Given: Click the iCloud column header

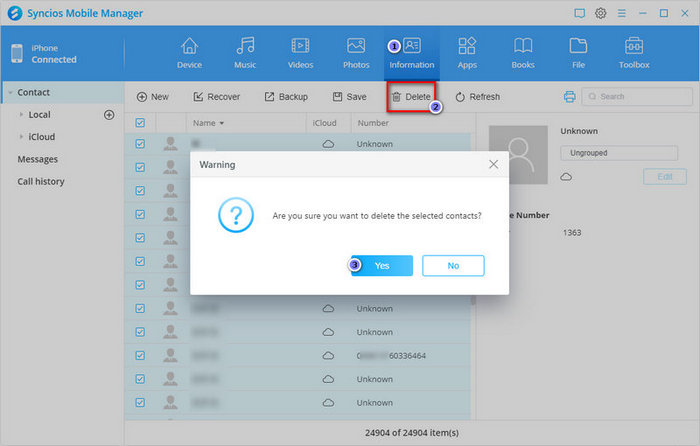Looking at the screenshot, I should click(x=324, y=123).
